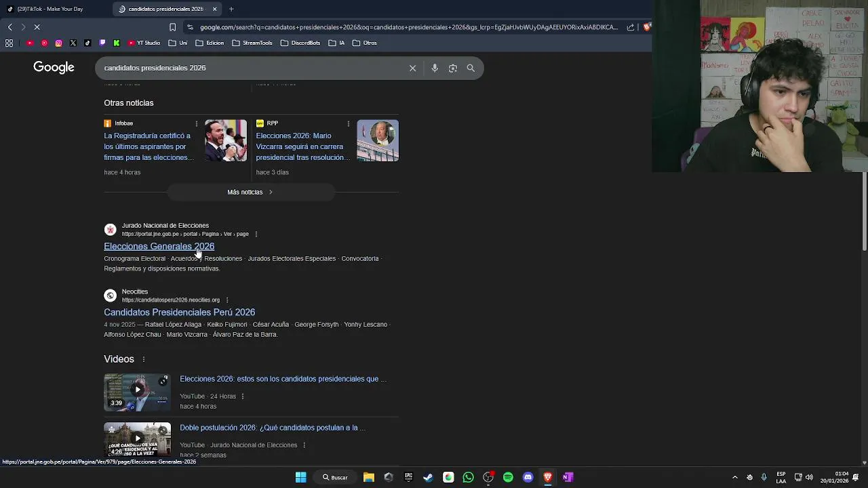Open the Edicion bookmarks folder
This screenshot has height=488, width=868.
click(210, 43)
